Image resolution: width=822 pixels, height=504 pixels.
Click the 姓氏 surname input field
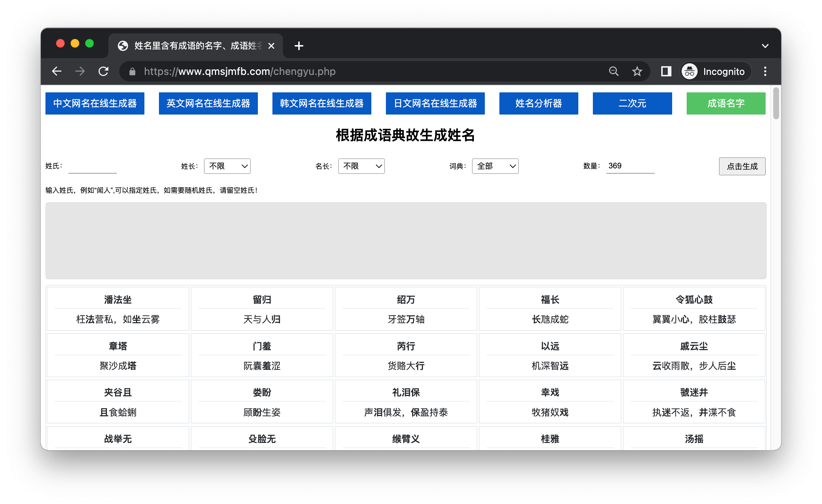92,166
